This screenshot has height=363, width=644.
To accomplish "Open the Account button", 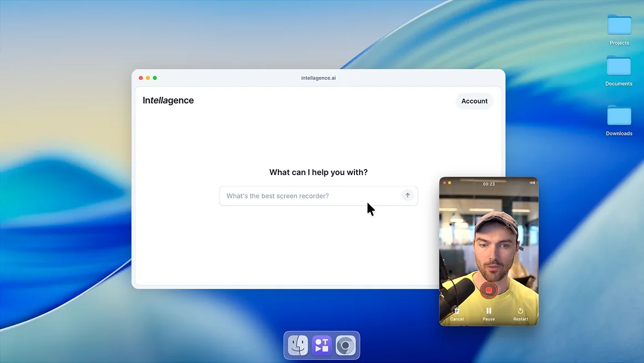I will coord(474,101).
